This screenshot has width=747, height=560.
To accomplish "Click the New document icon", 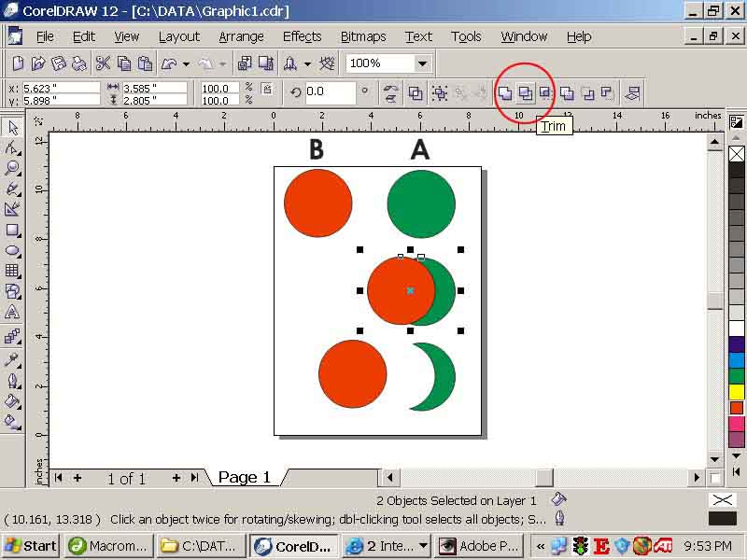I will [x=18, y=63].
